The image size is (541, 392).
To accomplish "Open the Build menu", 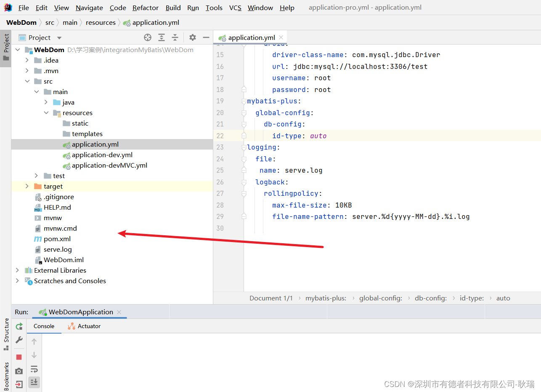I will point(173,8).
